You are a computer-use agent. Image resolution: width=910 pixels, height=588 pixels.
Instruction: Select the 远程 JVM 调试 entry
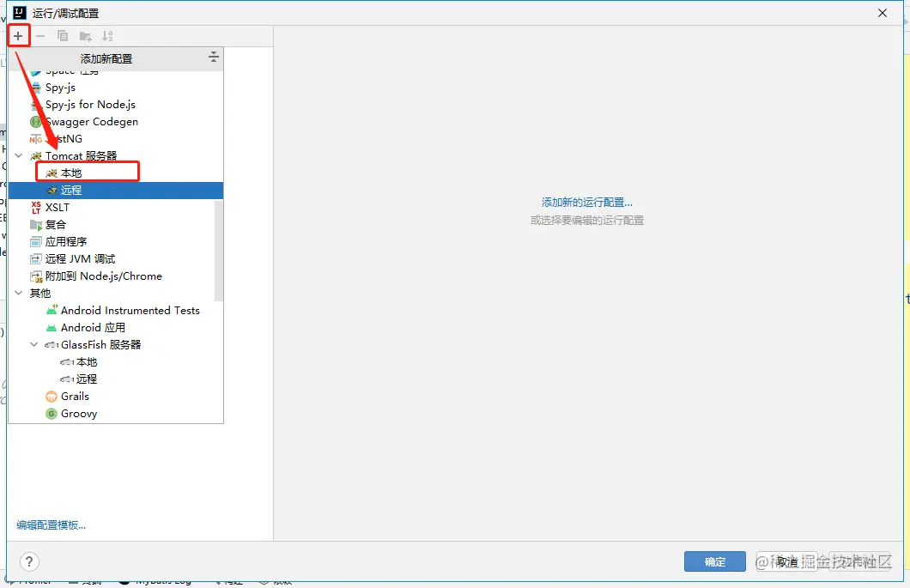[112, 259]
